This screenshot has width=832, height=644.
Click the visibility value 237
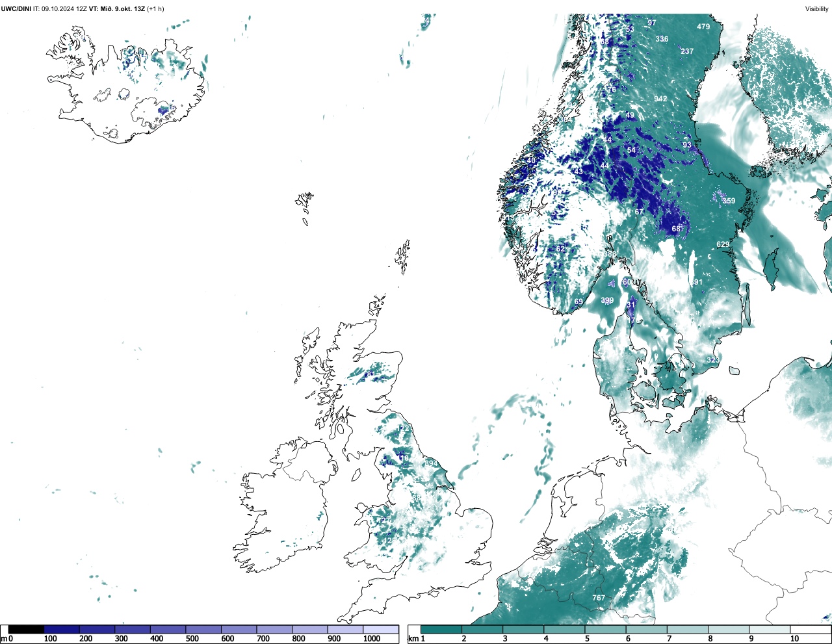[687, 51]
